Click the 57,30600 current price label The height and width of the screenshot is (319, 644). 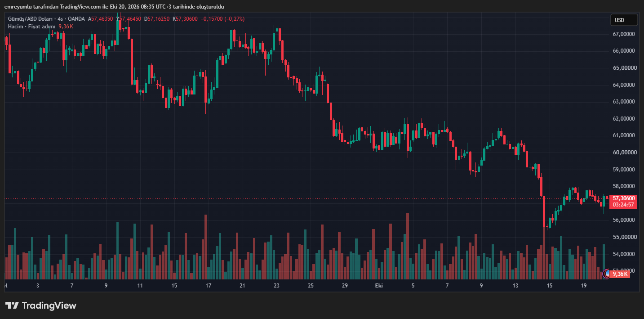(x=624, y=198)
